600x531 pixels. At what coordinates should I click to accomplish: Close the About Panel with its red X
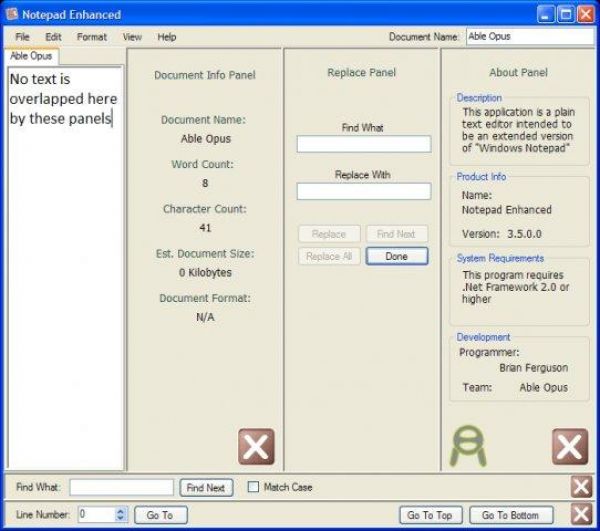(x=570, y=446)
